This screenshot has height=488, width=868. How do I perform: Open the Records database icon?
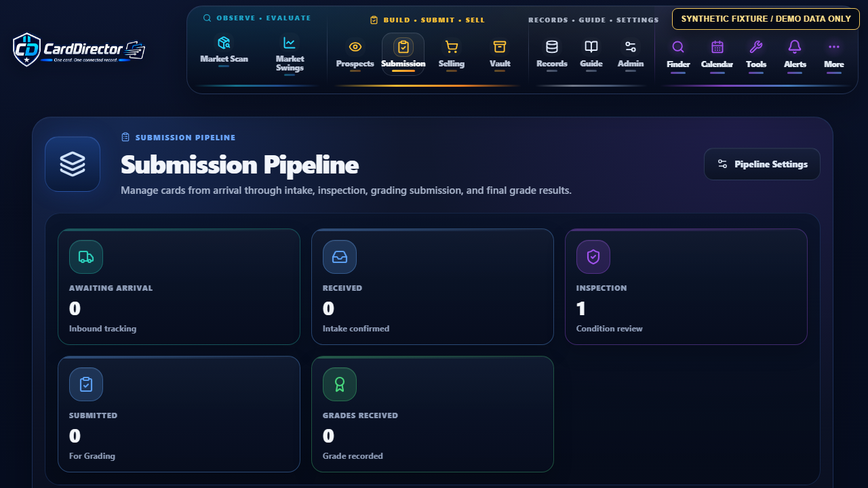click(552, 47)
